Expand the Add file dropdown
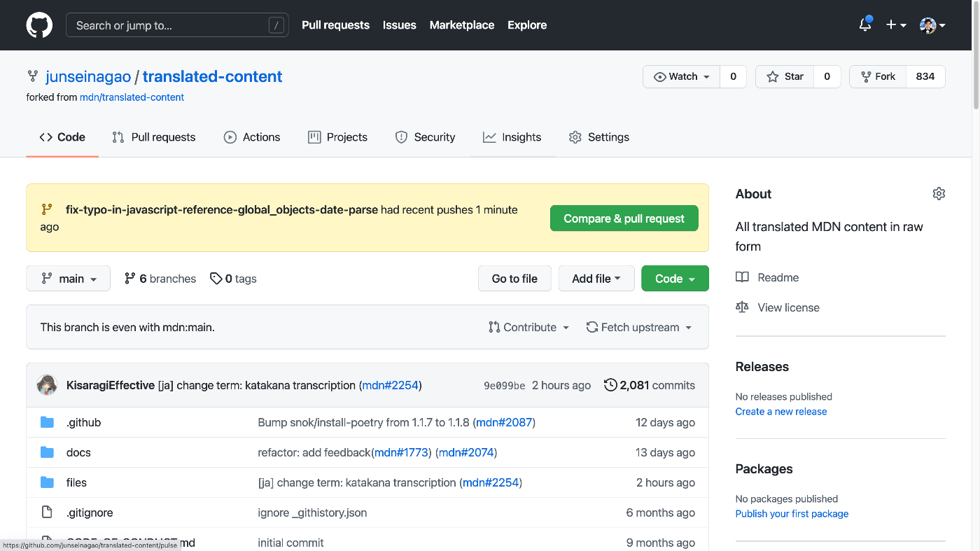980x551 pixels. 596,279
